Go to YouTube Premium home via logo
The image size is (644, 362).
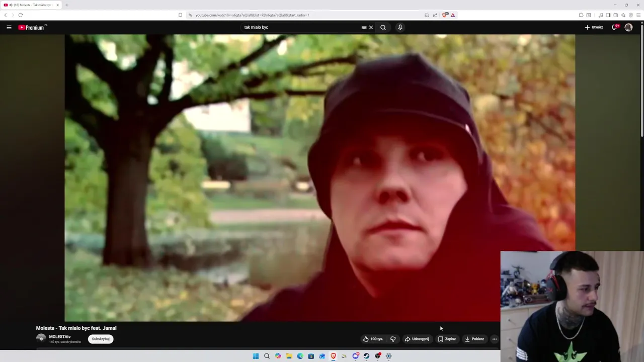pos(32,27)
